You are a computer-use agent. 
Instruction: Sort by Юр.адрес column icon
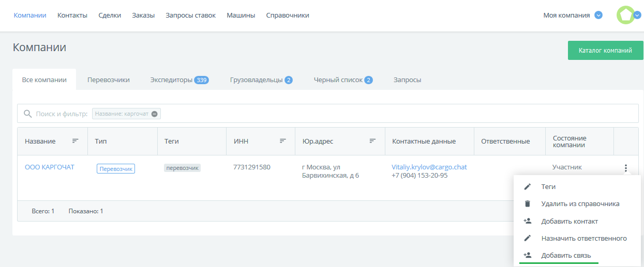pyautogui.click(x=372, y=140)
